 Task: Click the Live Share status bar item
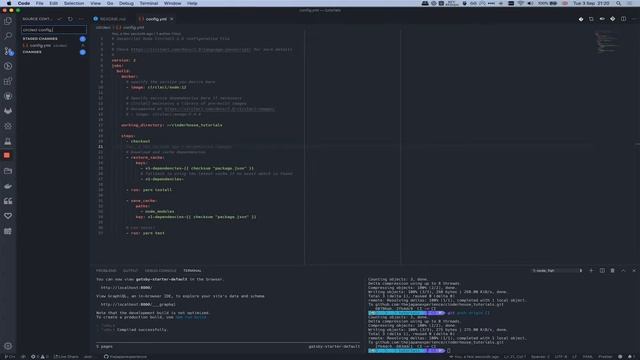point(66,357)
